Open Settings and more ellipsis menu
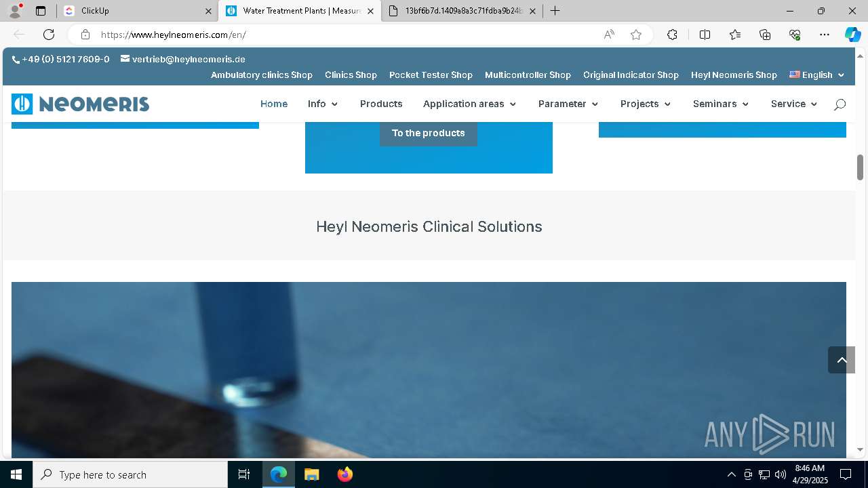This screenshot has height=488, width=868. pos(825,35)
